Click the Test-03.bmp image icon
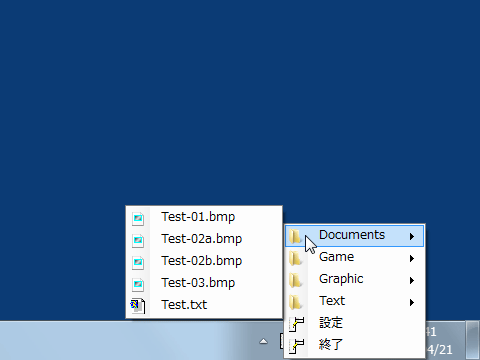 (138, 285)
